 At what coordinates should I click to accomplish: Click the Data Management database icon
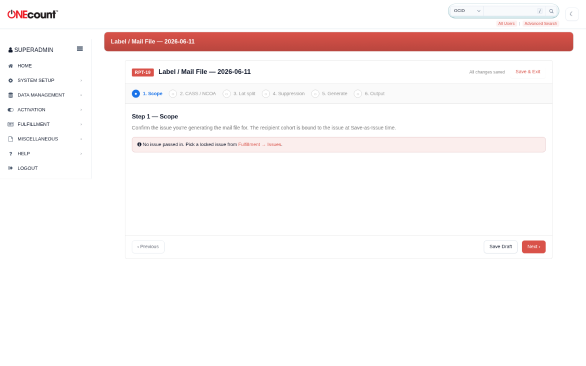pyautogui.click(x=10, y=95)
